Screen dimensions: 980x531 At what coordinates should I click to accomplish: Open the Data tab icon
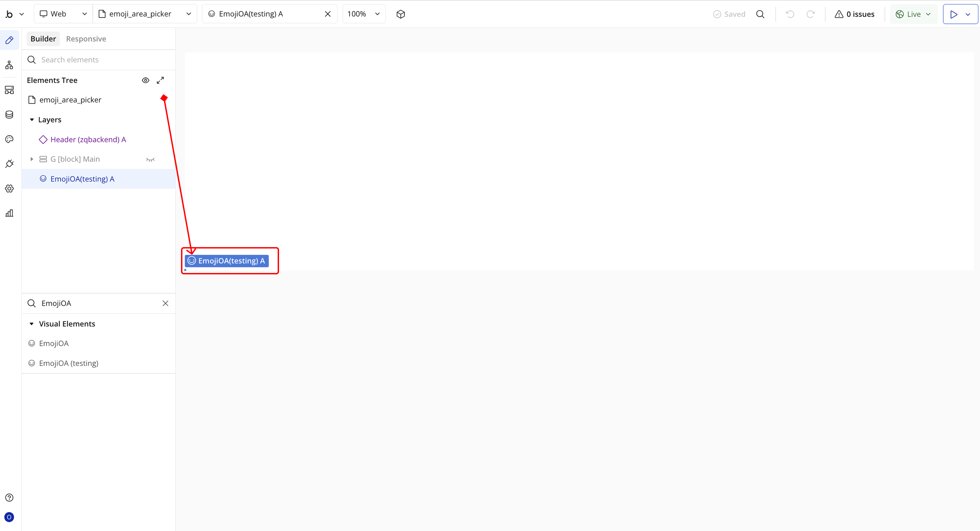(x=9, y=115)
